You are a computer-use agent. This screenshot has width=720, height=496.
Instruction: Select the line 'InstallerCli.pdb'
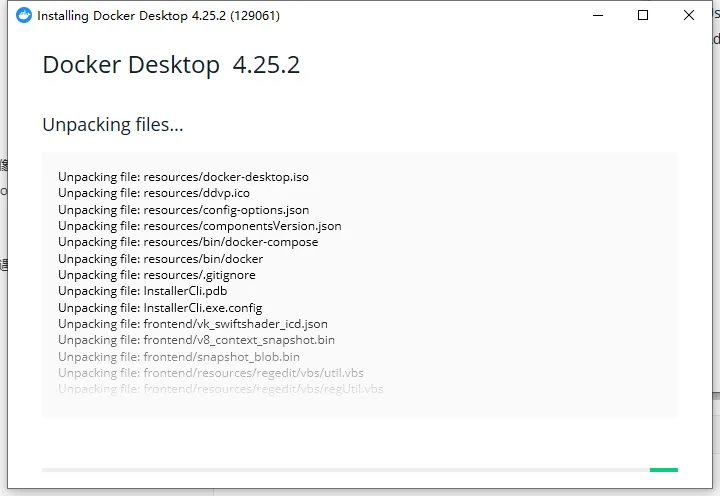click(143, 291)
